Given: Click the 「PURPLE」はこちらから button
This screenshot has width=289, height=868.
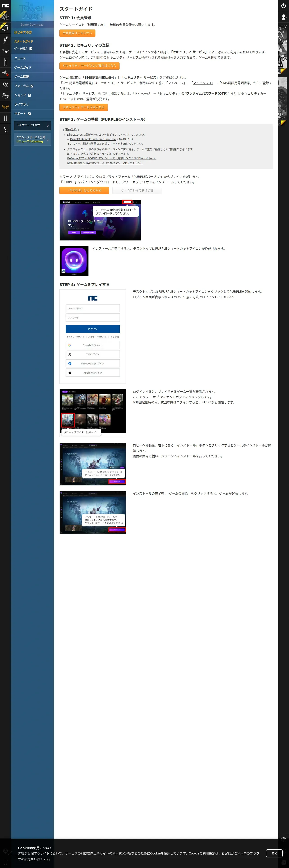Looking at the screenshot, I should [84, 190].
